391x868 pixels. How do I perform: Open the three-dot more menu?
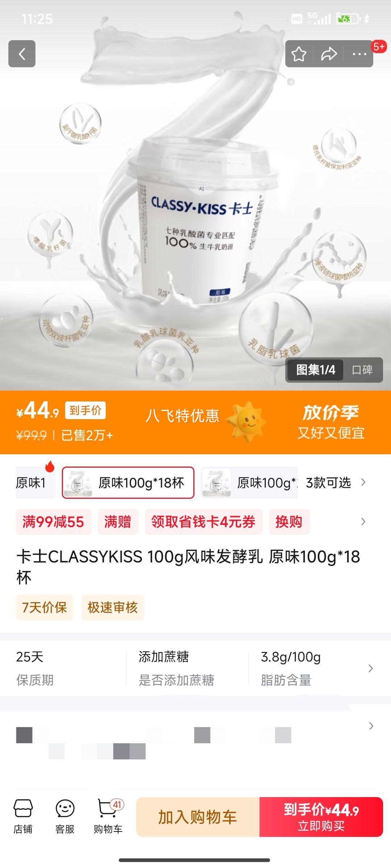(360, 54)
